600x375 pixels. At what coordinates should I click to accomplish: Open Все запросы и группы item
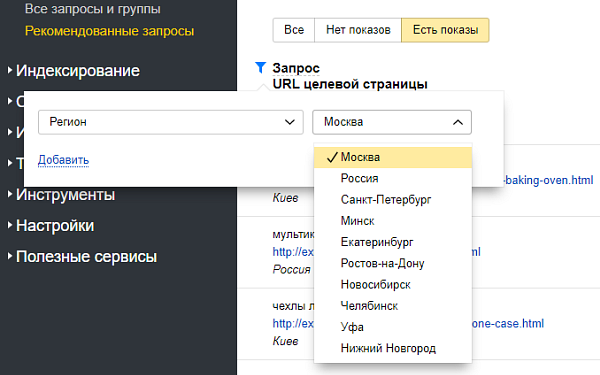pos(93,9)
